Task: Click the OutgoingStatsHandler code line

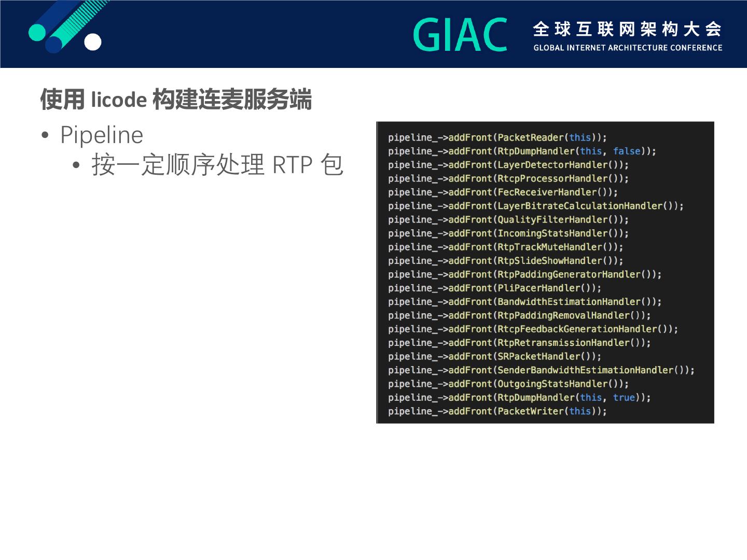Action: [508, 384]
